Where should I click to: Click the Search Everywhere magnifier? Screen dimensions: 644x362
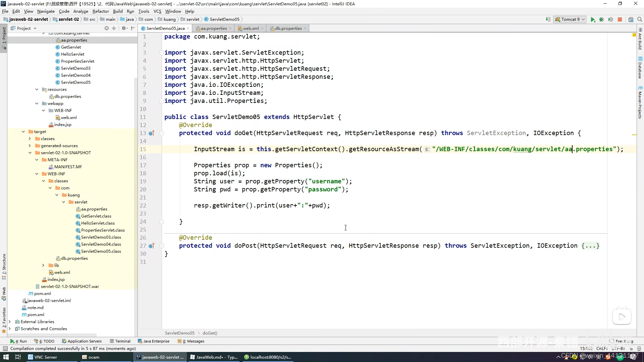[640, 19]
